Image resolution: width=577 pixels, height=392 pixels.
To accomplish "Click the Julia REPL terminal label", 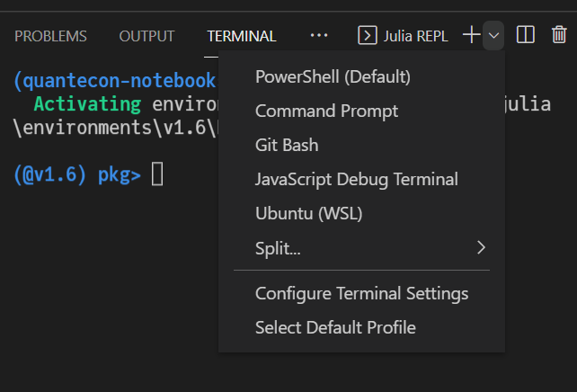I will tap(415, 36).
